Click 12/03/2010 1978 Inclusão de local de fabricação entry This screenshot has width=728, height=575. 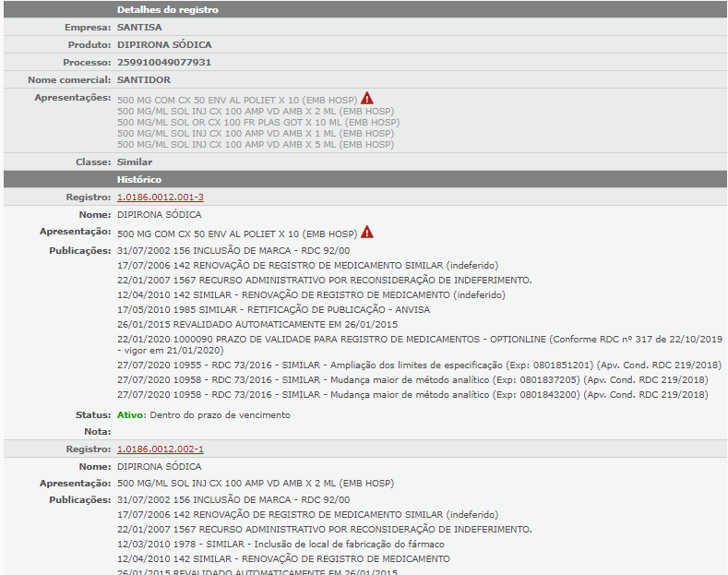(x=280, y=545)
